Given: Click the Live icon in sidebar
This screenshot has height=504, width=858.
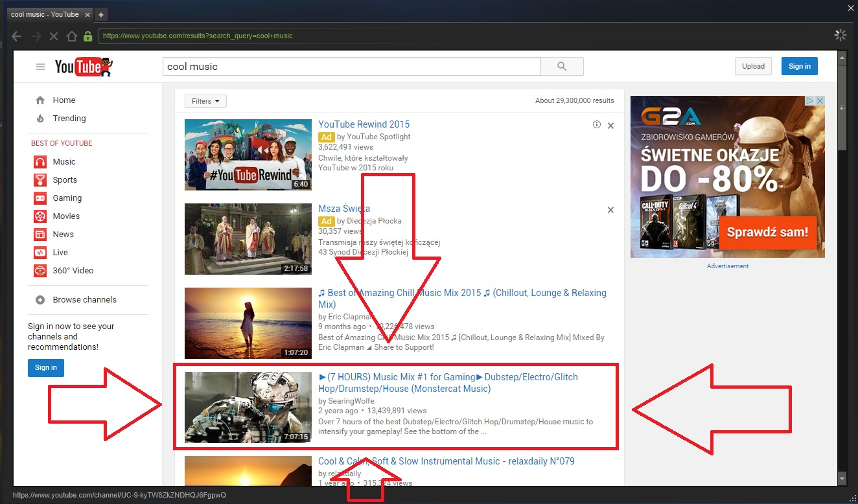Looking at the screenshot, I should (x=40, y=253).
